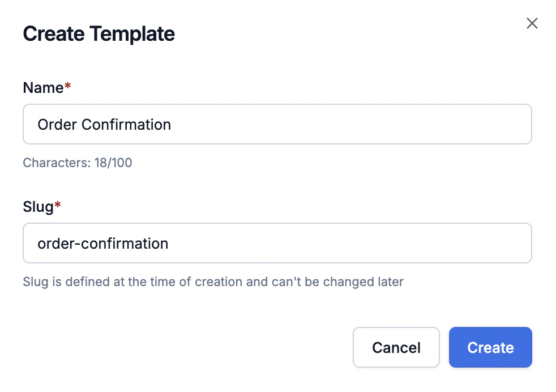Click the red asterisk beside Slug
The image size is (556, 392).
[58, 206]
